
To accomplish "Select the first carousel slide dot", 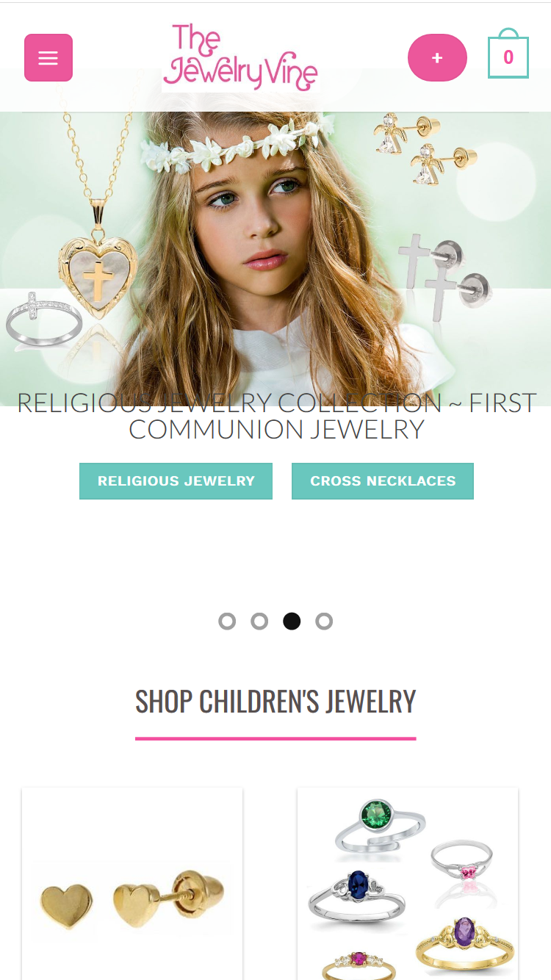I will tap(227, 621).
